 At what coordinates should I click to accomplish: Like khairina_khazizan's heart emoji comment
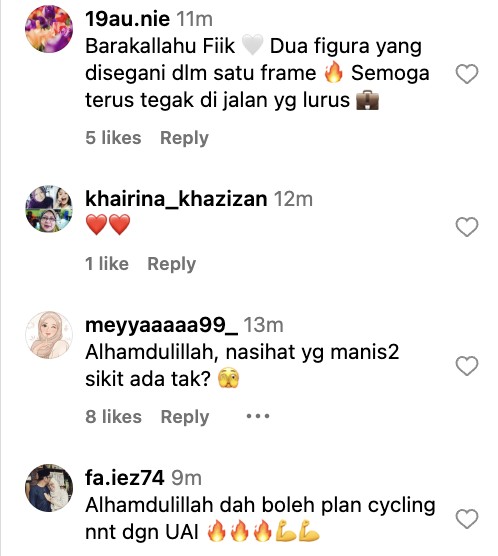tap(467, 227)
